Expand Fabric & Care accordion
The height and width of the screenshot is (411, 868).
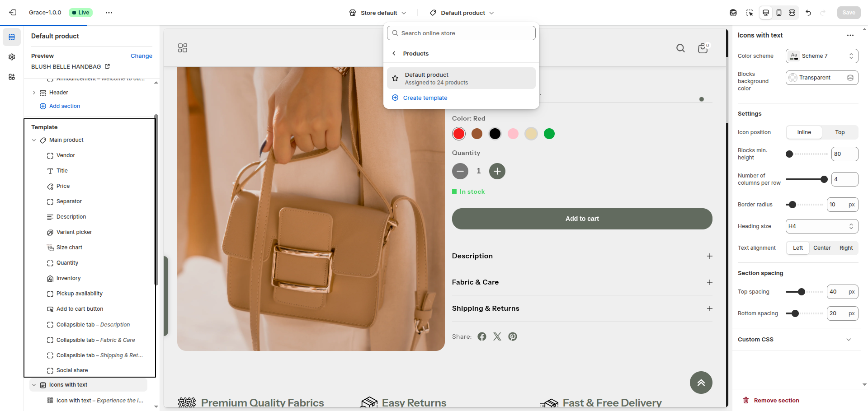point(582,282)
